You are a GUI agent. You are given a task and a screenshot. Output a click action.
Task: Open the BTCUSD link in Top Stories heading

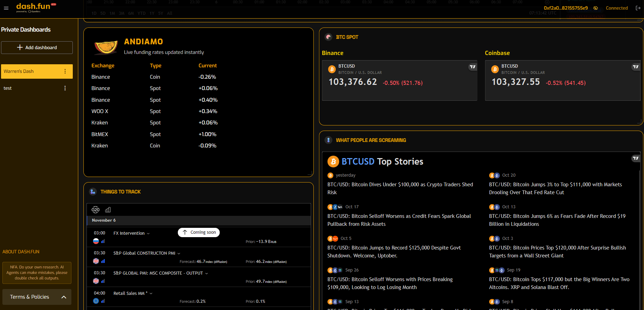point(358,162)
